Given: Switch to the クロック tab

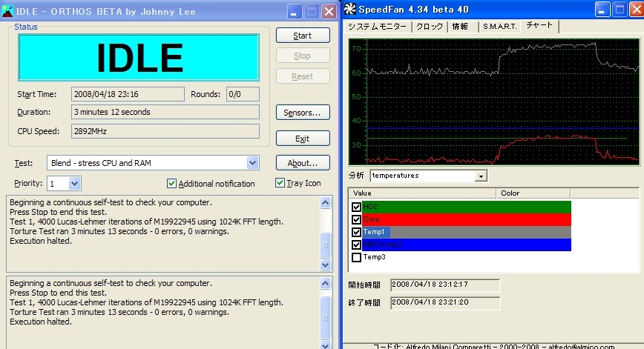Looking at the screenshot, I should click(x=430, y=27).
